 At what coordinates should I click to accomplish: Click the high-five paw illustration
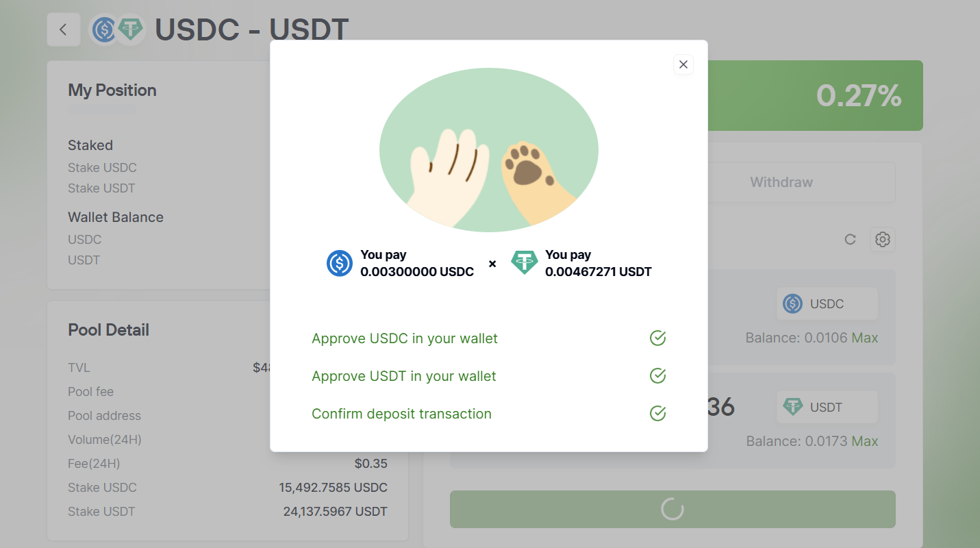point(489,150)
